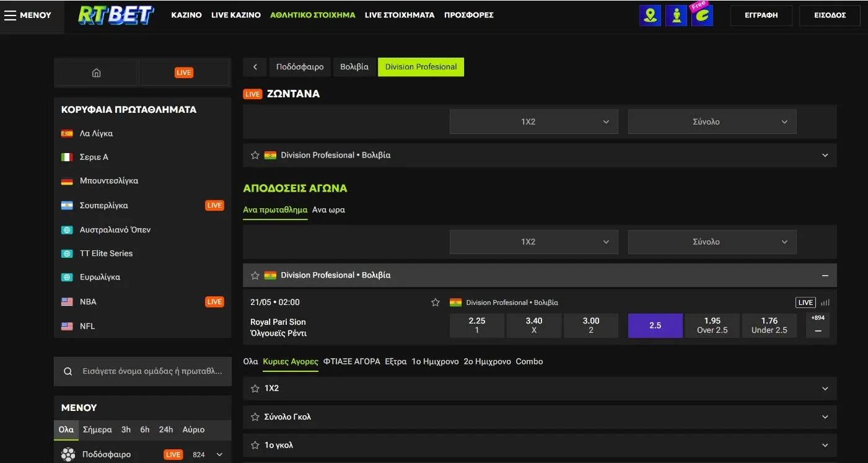Open the Free spins promo icon
The height and width of the screenshot is (463, 868).
pos(702,15)
